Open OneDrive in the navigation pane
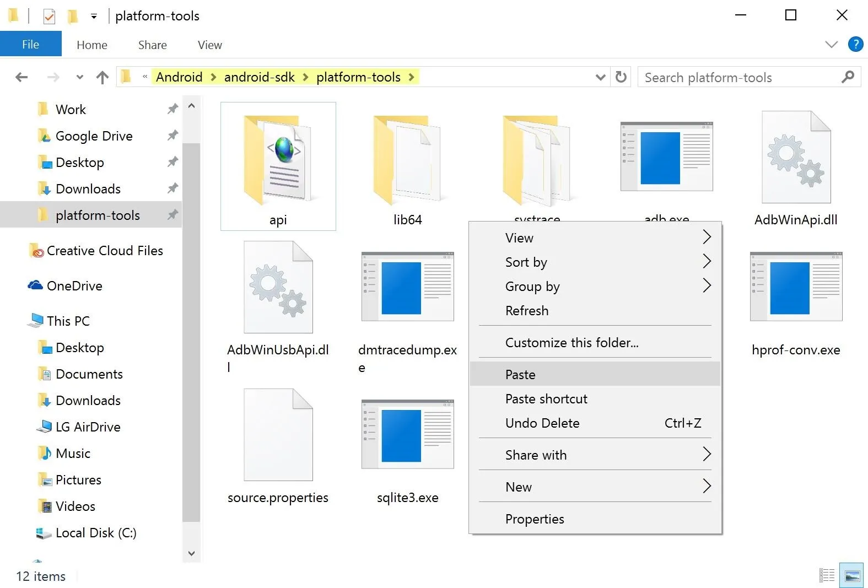This screenshot has width=868, height=588. click(65, 285)
